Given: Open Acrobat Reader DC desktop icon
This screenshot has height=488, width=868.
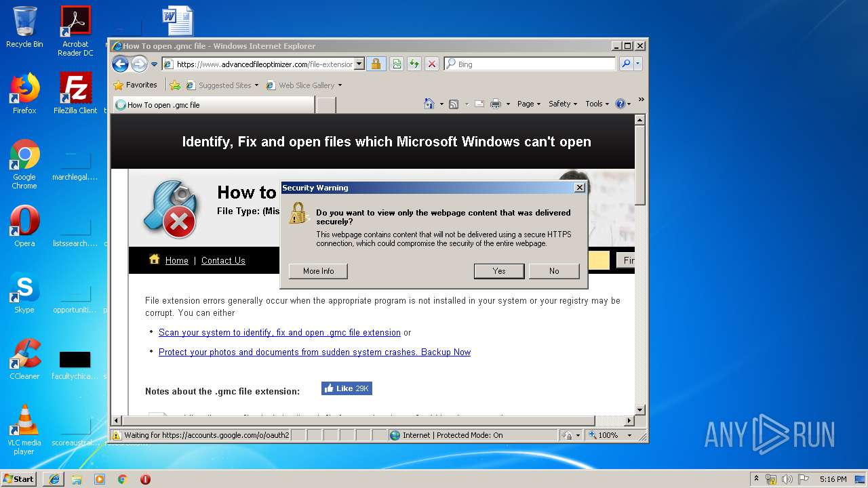Looking at the screenshot, I should pyautogui.click(x=75, y=31).
